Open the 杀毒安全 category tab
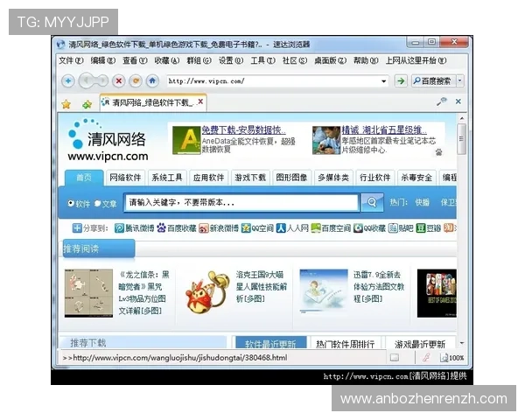This screenshot has width=525, height=420. (x=416, y=178)
